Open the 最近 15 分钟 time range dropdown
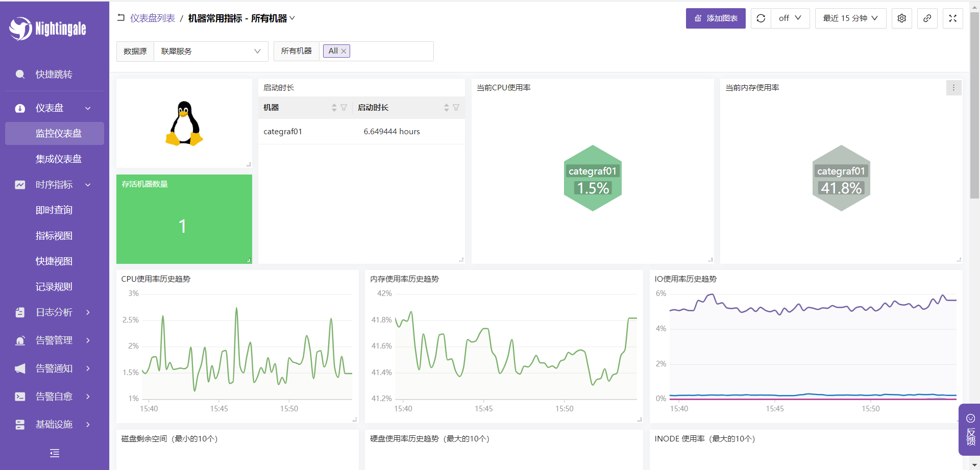980x470 pixels. coord(850,18)
